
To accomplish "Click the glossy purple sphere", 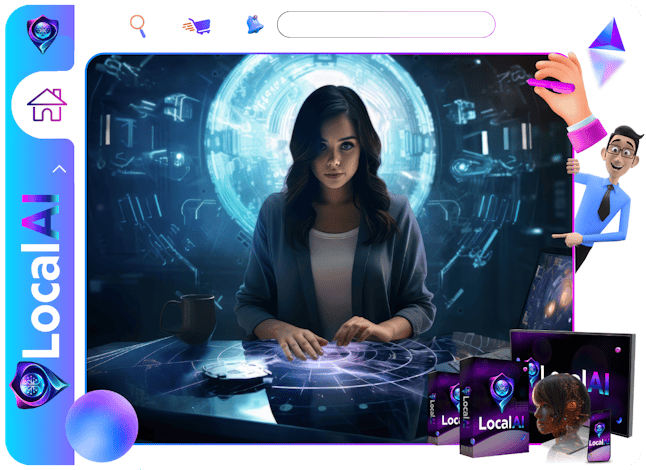I will pyautogui.click(x=101, y=425).
